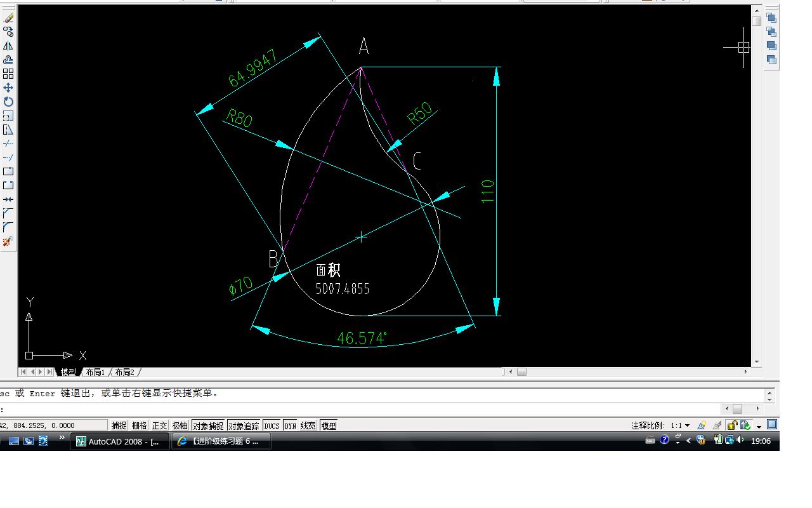Toggle DYN dynamic input

click(290, 425)
